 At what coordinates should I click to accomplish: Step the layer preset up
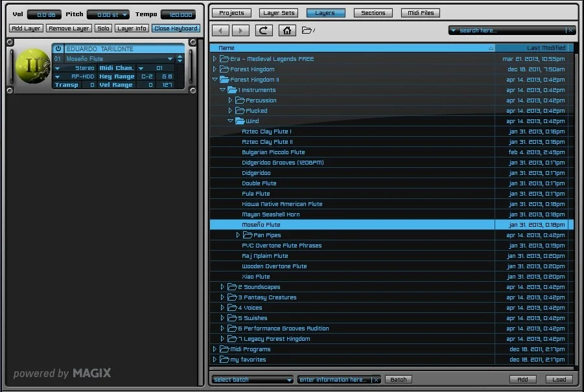(x=180, y=56)
